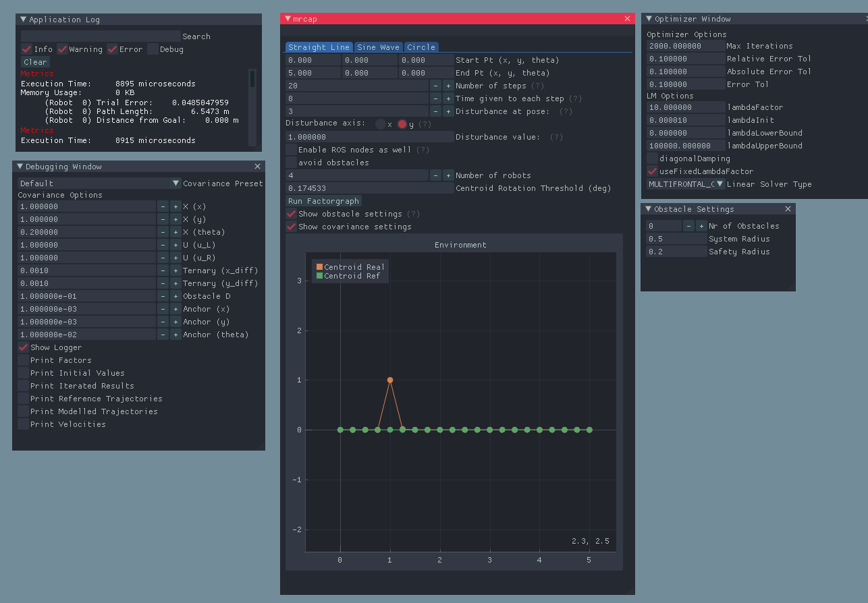Enable diagonalDamping checkbox
This screenshot has height=603, width=868.
[652, 159]
